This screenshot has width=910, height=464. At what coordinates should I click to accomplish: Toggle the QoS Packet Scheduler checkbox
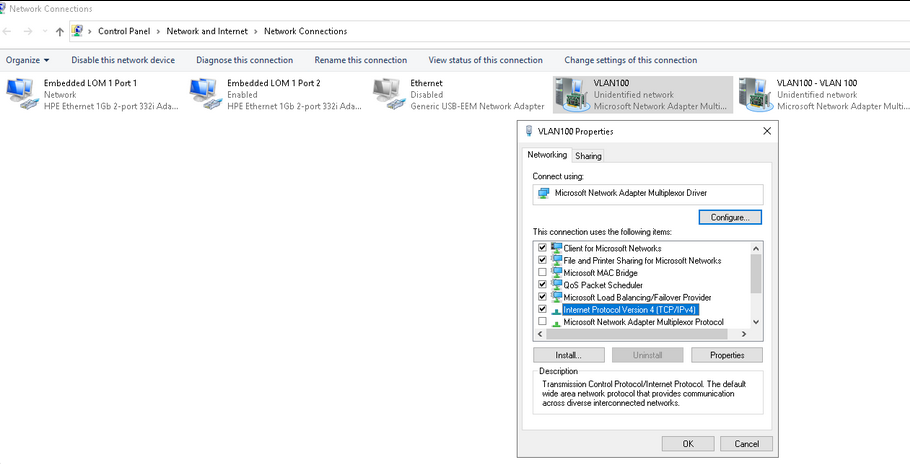pyautogui.click(x=542, y=285)
